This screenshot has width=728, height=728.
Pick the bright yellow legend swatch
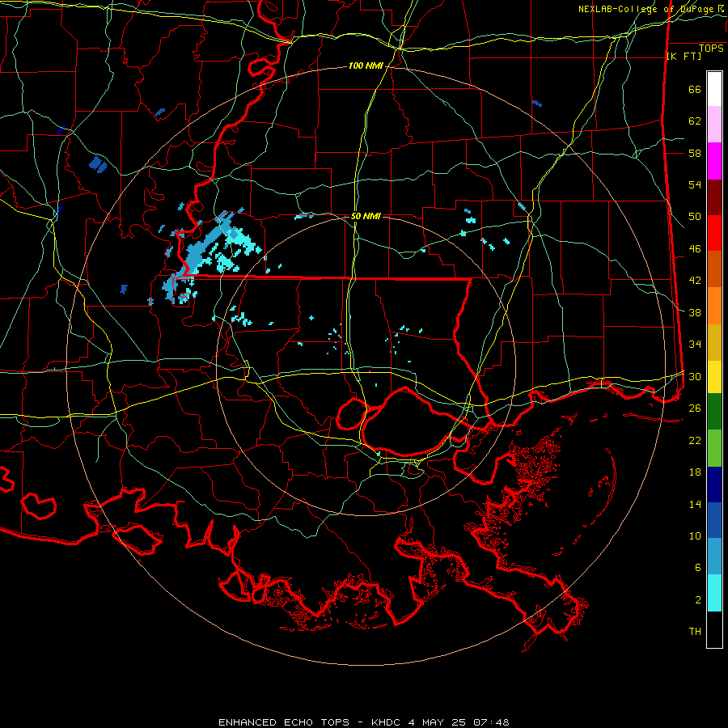click(x=714, y=377)
